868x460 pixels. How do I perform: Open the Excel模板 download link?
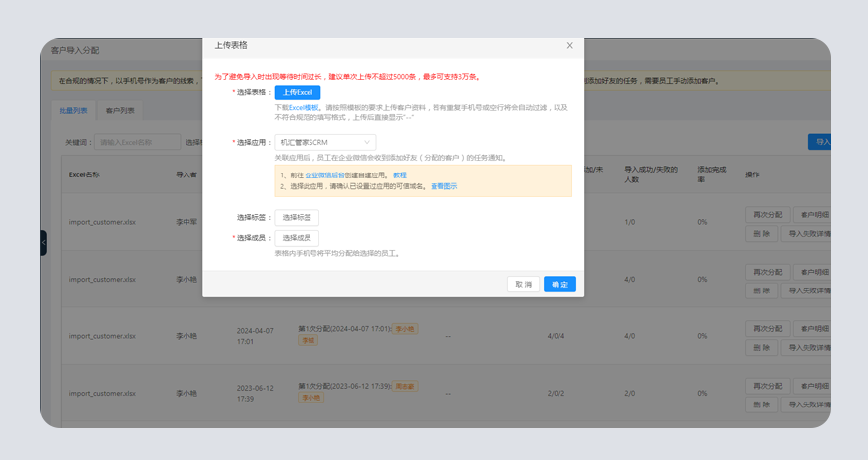[x=304, y=107]
